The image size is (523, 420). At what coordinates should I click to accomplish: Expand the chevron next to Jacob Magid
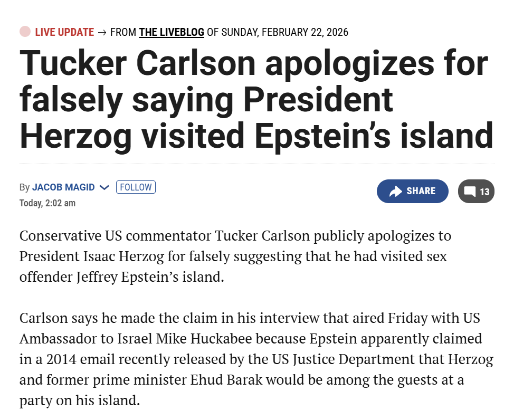(104, 187)
